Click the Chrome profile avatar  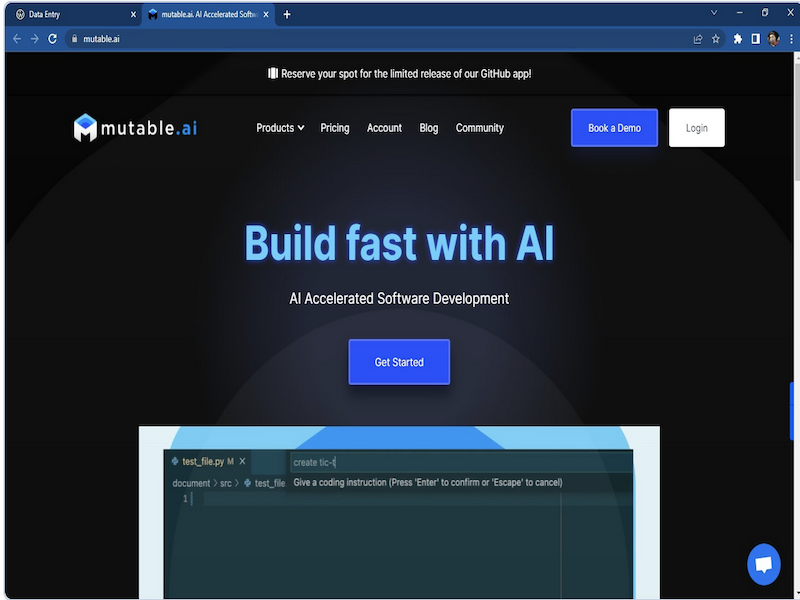tap(773, 39)
